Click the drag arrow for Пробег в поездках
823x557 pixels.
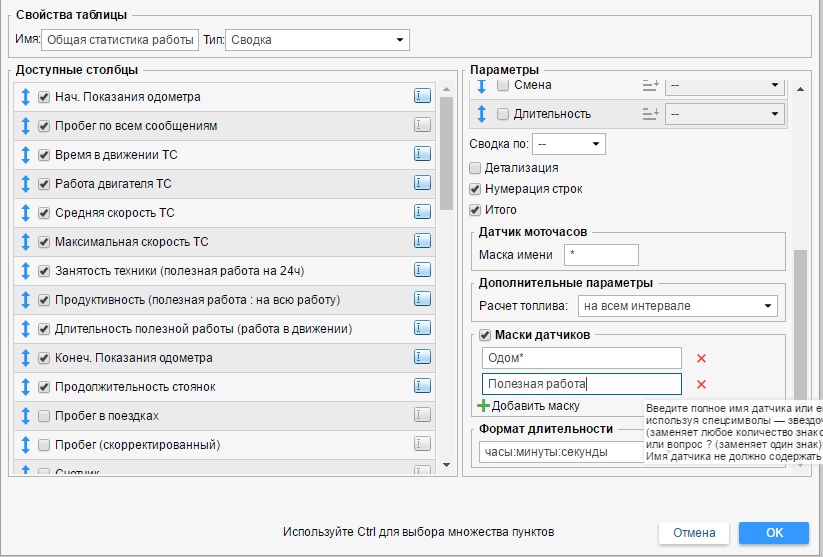pos(25,416)
